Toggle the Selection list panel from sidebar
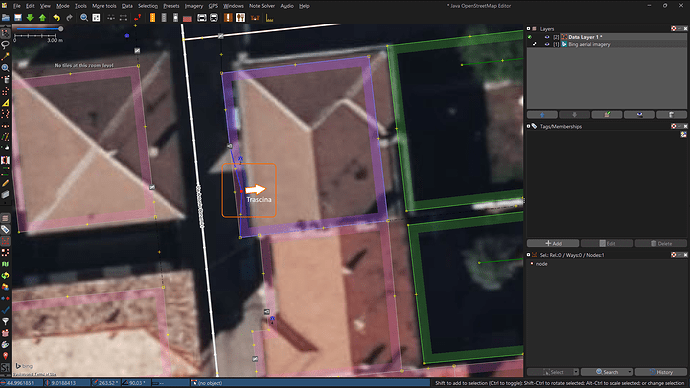Viewport: 690px width, 388px height. [x=5, y=241]
